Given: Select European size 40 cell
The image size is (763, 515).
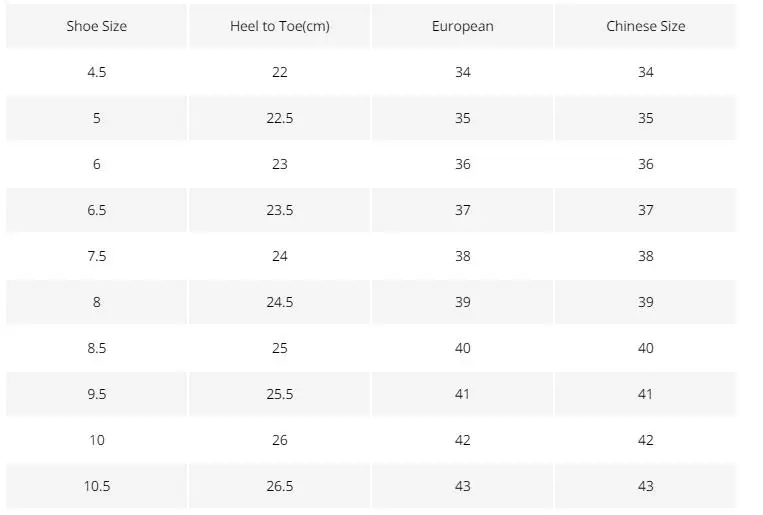Looking at the screenshot, I should pos(462,348).
